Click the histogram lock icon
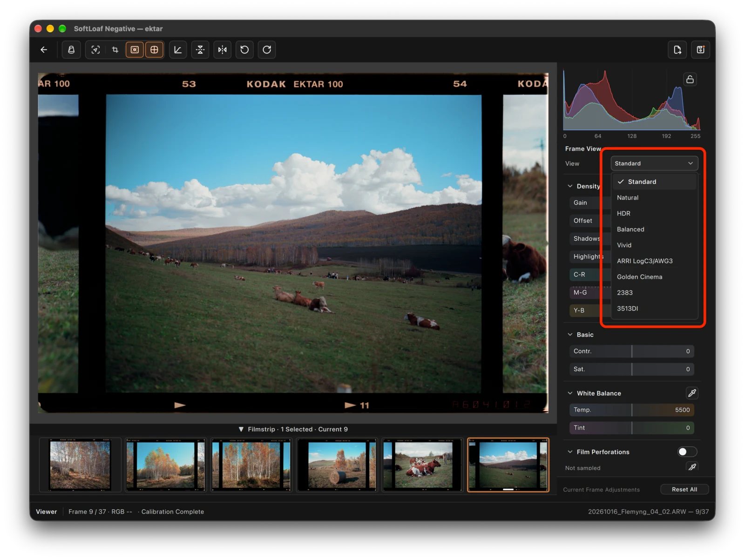 pyautogui.click(x=690, y=79)
